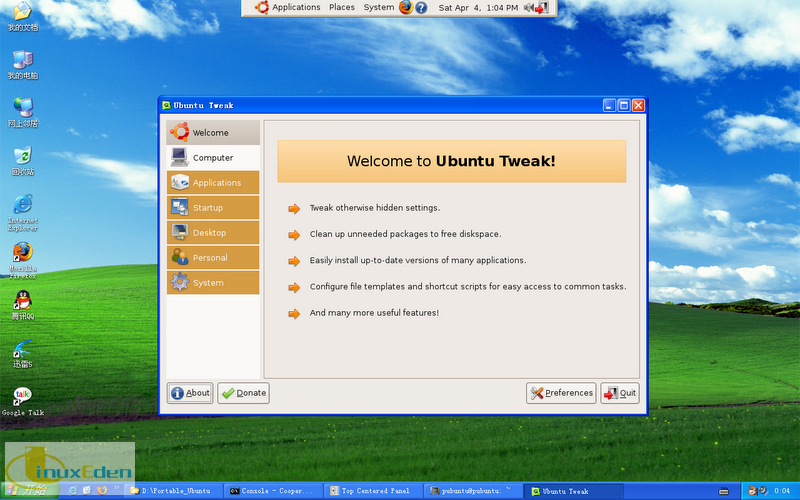Click the Ubuntu Tweak title bar icon
Screen dimensions: 800x500
166,106
